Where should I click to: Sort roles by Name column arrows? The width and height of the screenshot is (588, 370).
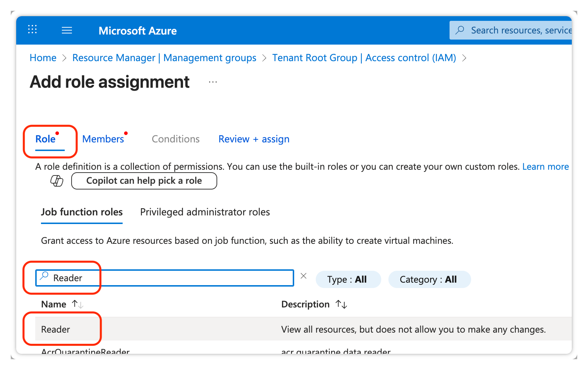coord(78,305)
